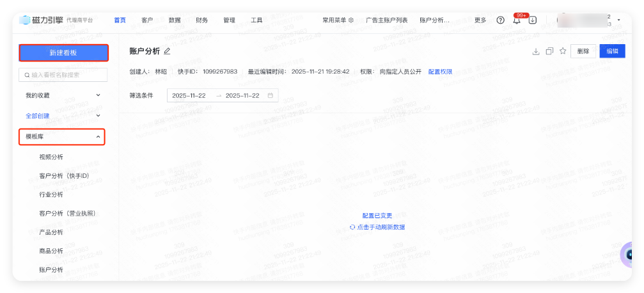Screen dimensions: 644x293
Task: Select the 产品分析 template
Action: click(51, 232)
